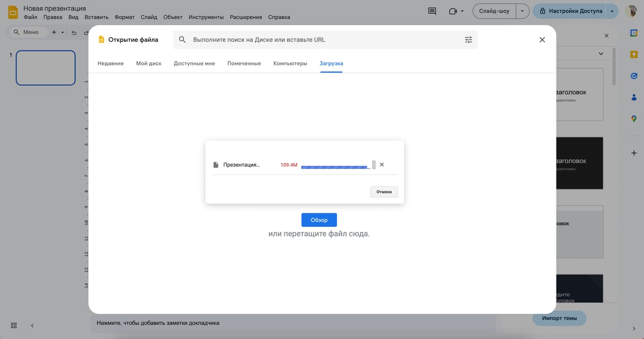
Task: Open the Расширения menu
Action: tap(246, 17)
